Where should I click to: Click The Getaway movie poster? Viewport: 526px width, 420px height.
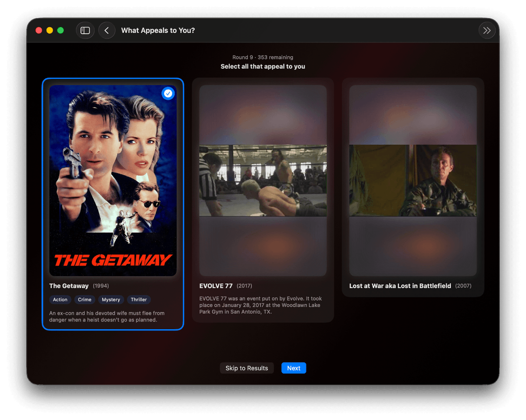[x=113, y=181]
